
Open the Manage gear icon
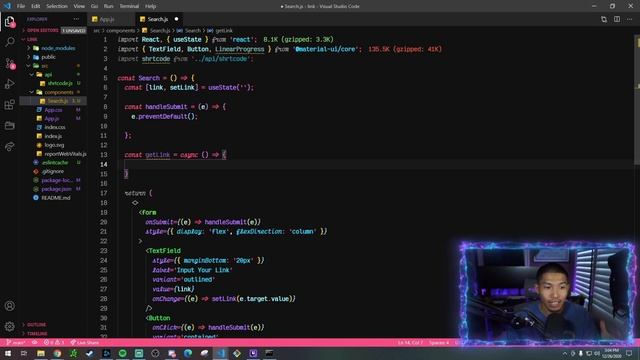click(x=10, y=326)
